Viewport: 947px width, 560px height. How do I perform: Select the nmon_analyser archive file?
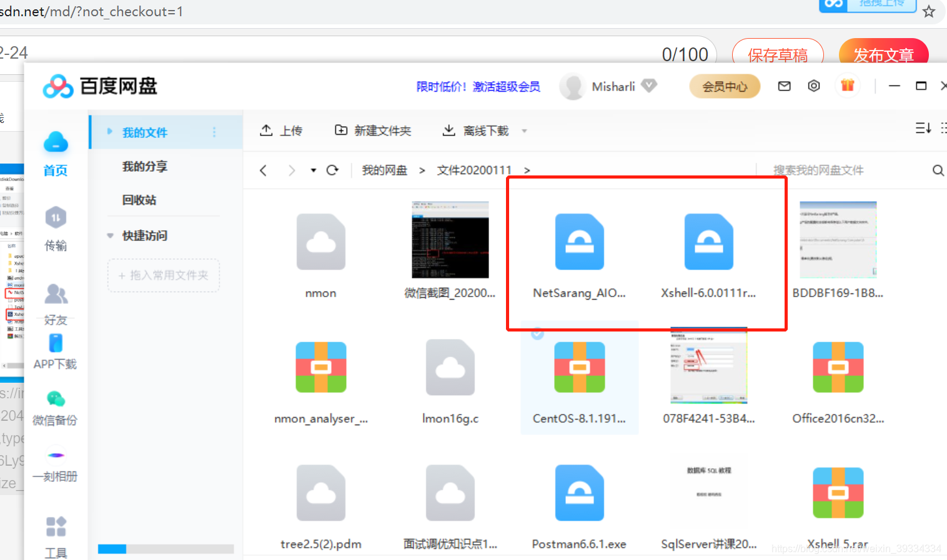click(x=321, y=367)
